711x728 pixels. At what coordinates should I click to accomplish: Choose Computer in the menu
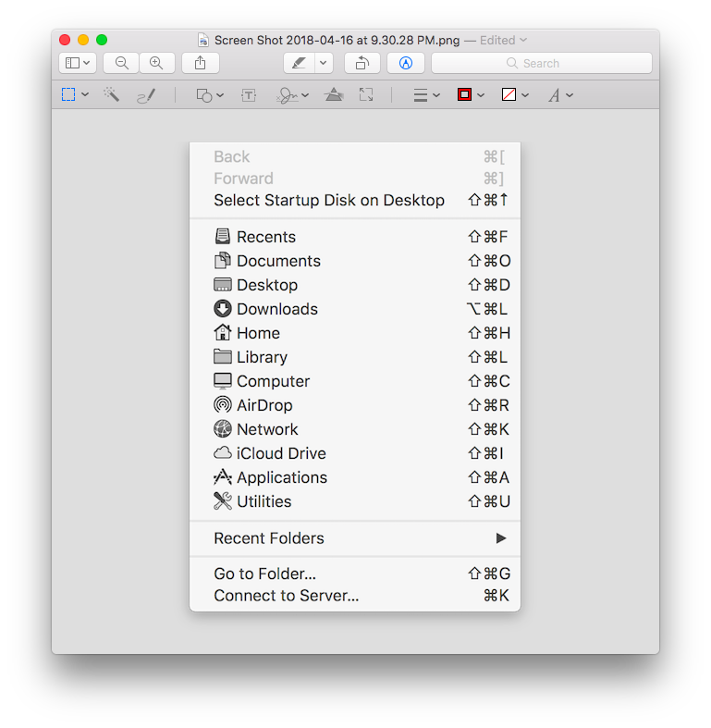[x=355, y=381]
